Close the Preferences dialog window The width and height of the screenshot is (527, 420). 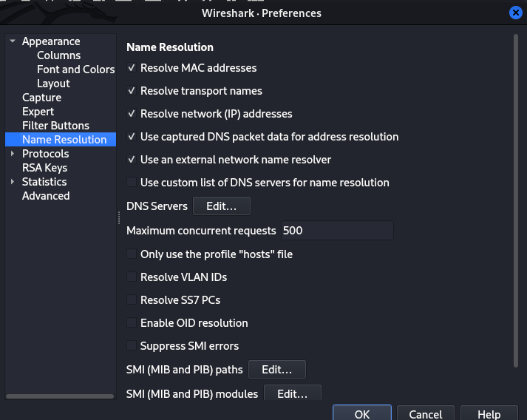(515, 13)
